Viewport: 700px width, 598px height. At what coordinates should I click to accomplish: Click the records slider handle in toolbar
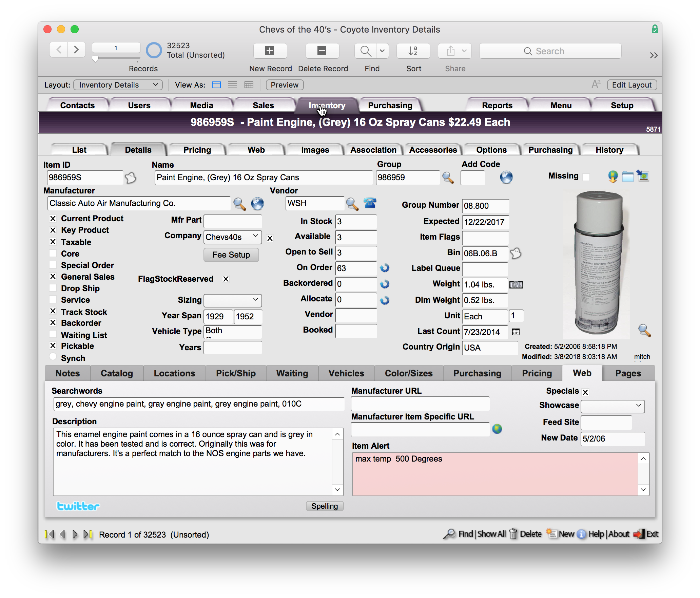95,59
